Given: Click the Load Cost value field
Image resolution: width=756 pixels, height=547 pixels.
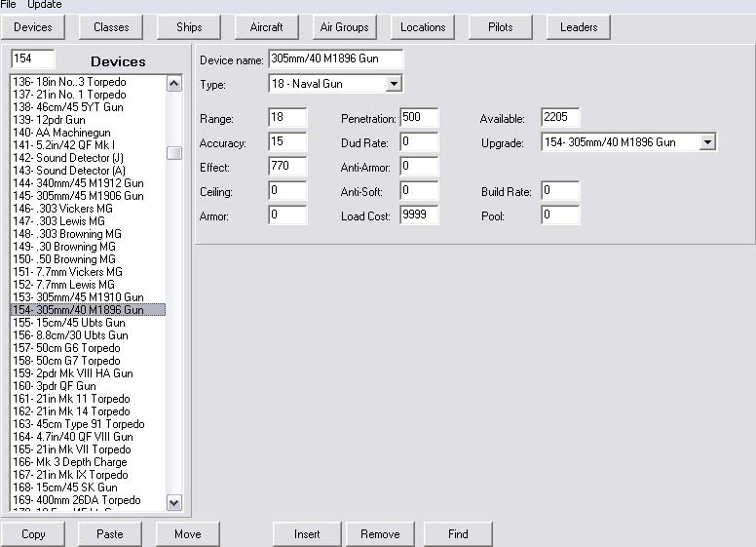Looking at the screenshot, I should pyautogui.click(x=419, y=215).
